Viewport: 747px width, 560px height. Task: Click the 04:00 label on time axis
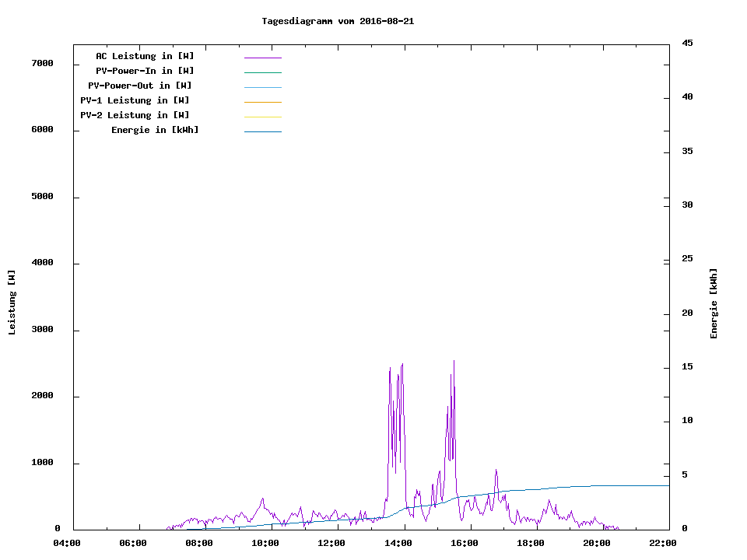[x=67, y=543]
